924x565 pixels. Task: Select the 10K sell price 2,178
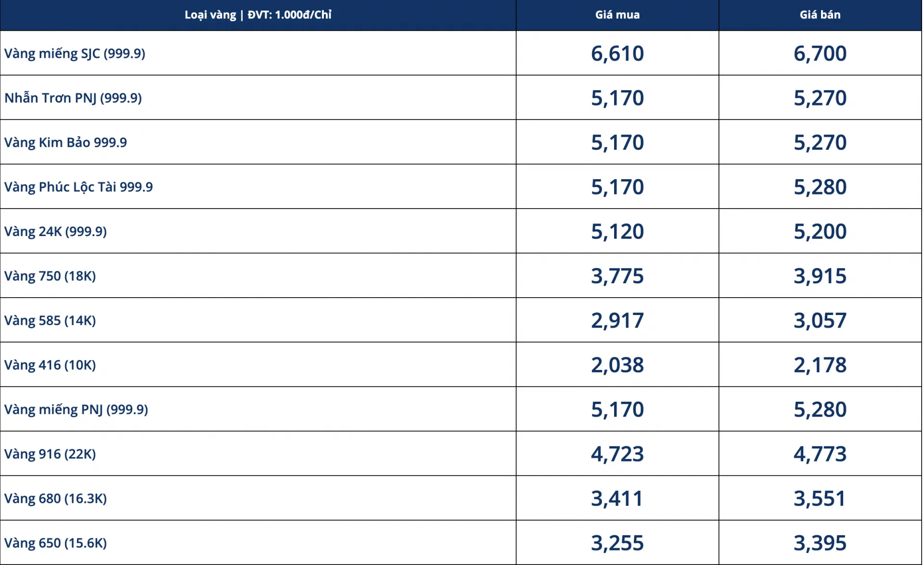pos(820,365)
